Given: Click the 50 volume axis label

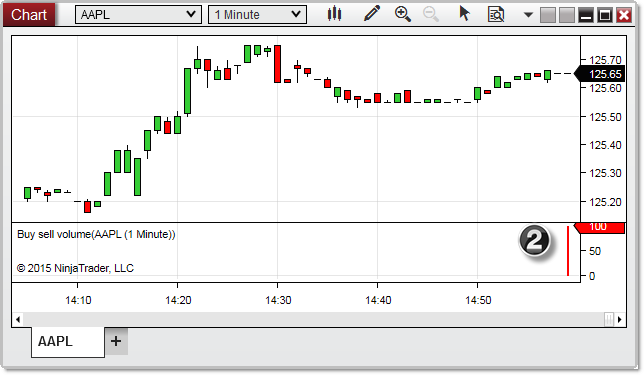Looking at the screenshot, I should point(595,251).
